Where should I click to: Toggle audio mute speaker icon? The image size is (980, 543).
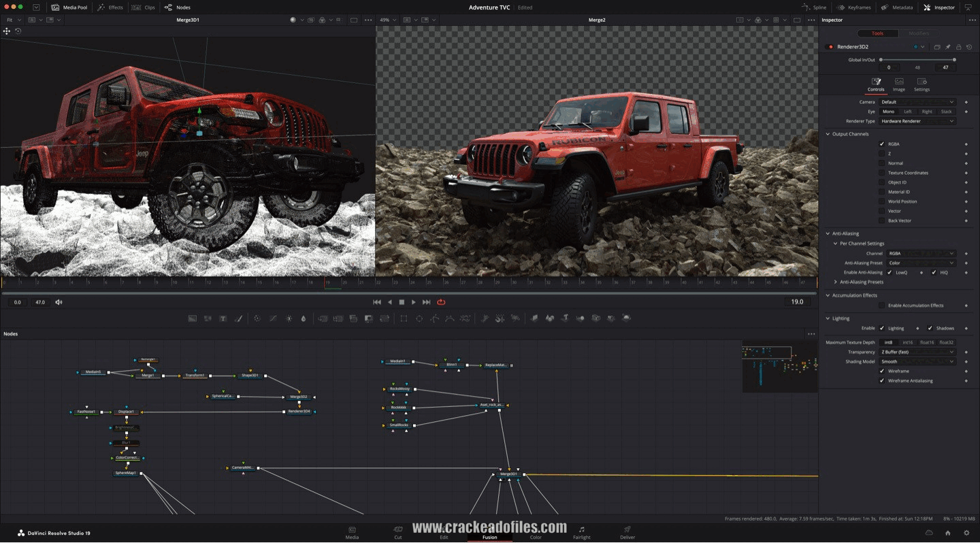click(x=59, y=302)
